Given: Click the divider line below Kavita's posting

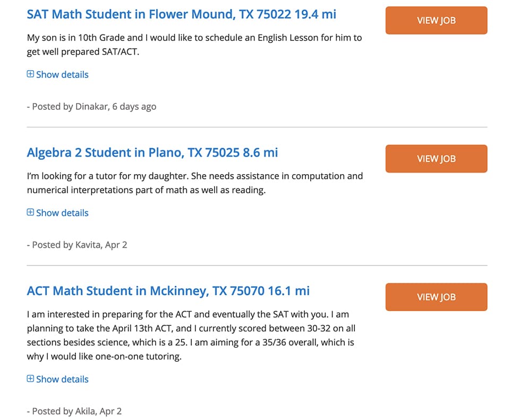Looking at the screenshot, I should 257,265.
